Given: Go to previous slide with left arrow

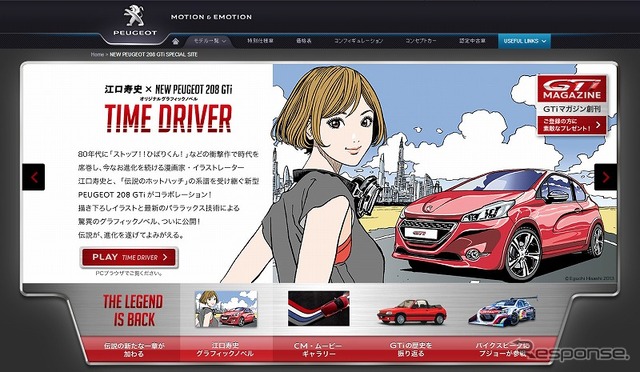Looking at the screenshot, I should click(x=33, y=177).
